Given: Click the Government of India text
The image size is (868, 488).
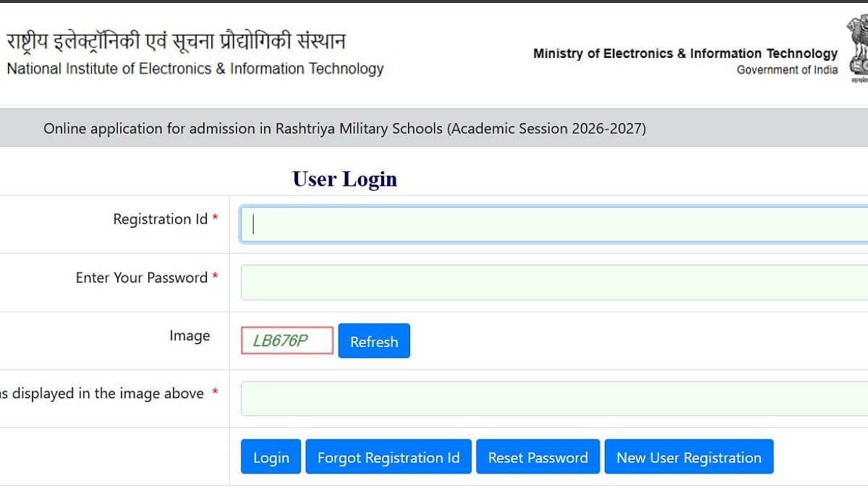Looking at the screenshot, I should (x=787, y=70).
